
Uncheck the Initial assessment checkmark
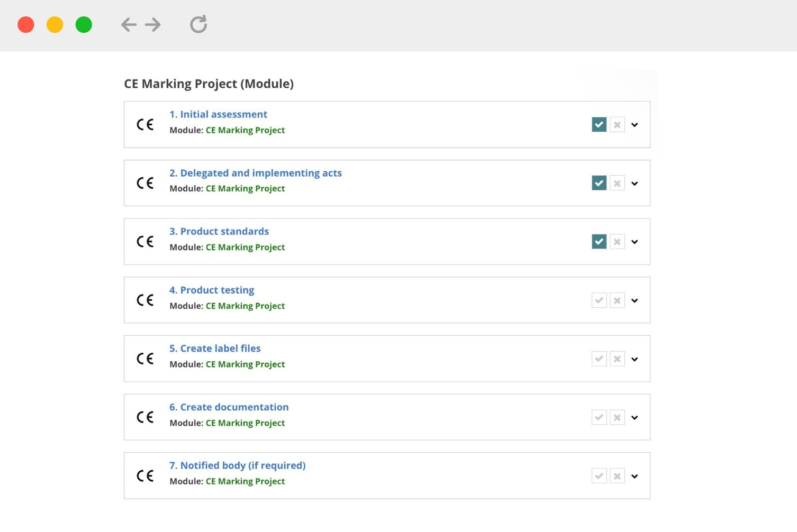point(599,125)
